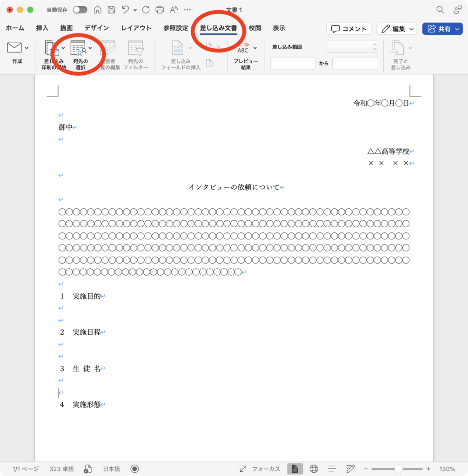
Task: Click the コメント button
Action: (348, 29)
